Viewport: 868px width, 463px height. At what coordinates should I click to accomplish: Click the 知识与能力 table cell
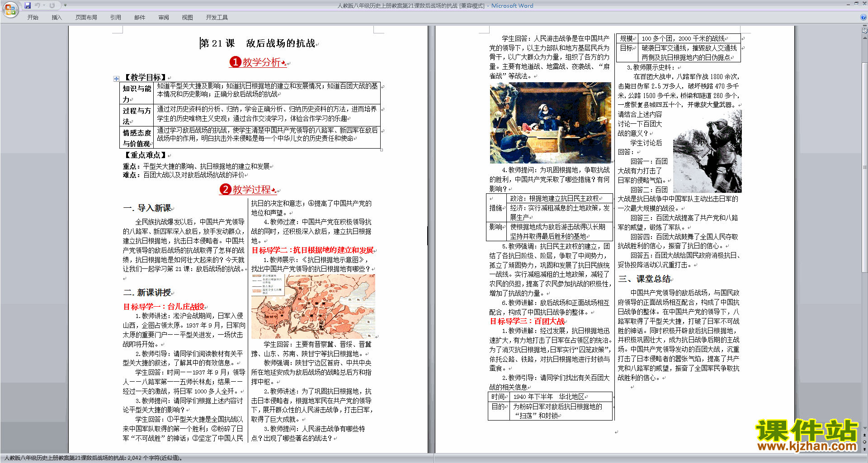pos(137,94)
